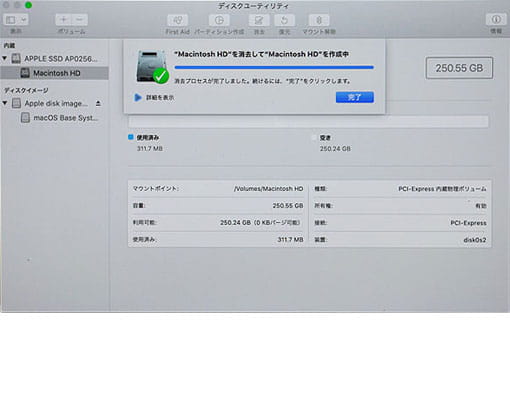Click the free-space color legend
The height and width of the screenshot is (397, 510).
[x=314, y=137]
